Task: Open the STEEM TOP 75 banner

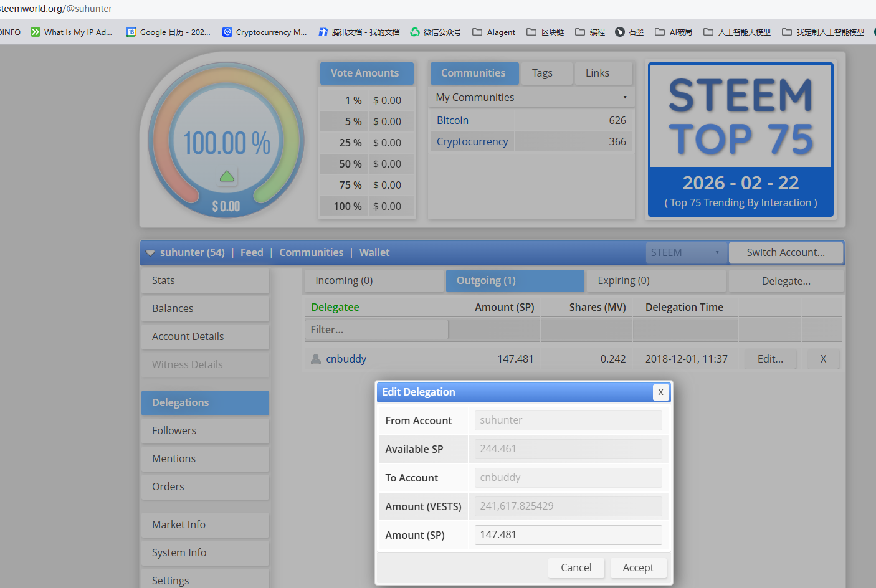Action: coord(740,140)
